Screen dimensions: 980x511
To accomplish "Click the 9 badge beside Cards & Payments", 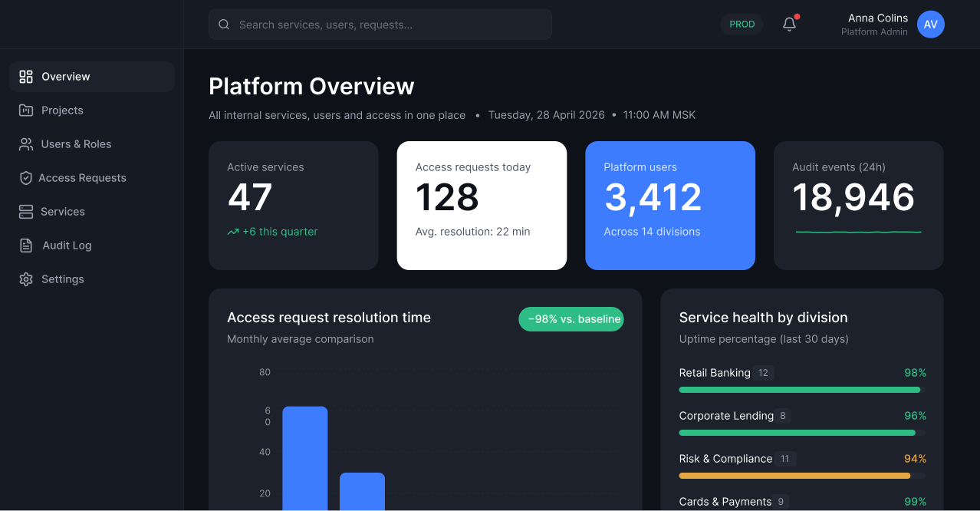I will [x=781, y=502].
